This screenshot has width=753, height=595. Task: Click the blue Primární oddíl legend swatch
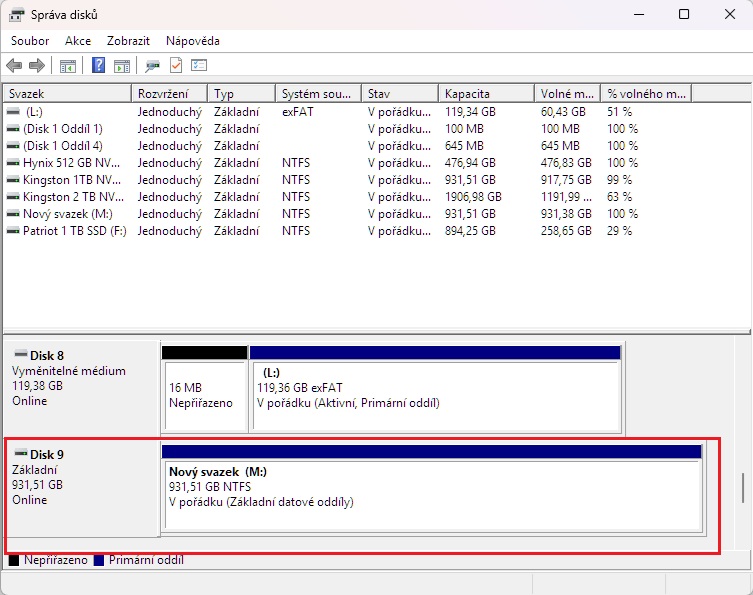coord(99,560)
